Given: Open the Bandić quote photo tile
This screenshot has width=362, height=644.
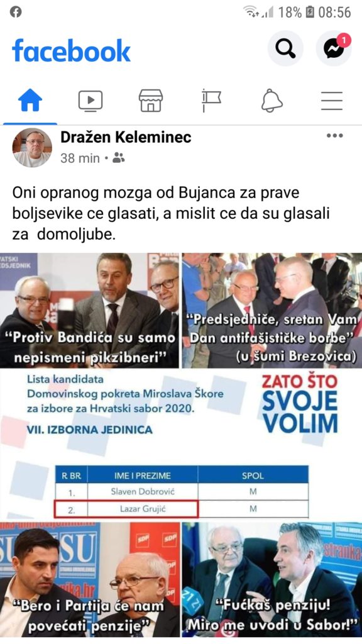Looking at the screenshot, I should pyautogui.click(x=89, y=310).
